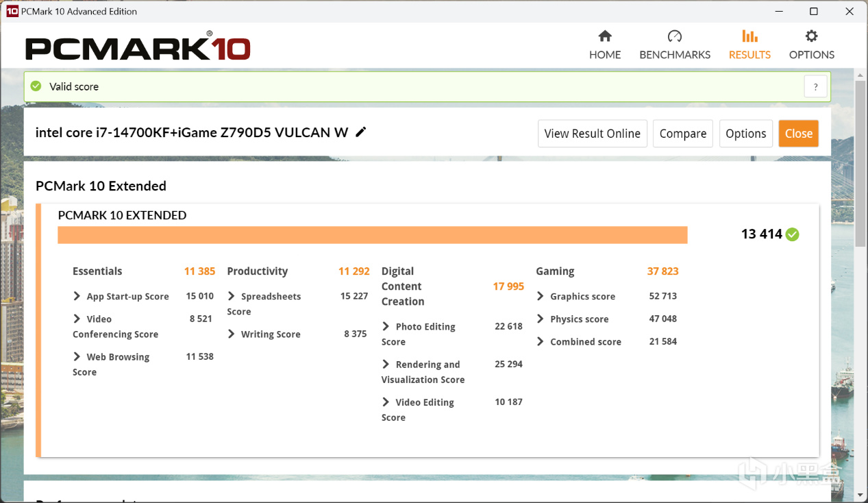The height and width of the screenshot is (503, 868).
Task: Click the Rendering value 25 294
Action: click(509, 364)
